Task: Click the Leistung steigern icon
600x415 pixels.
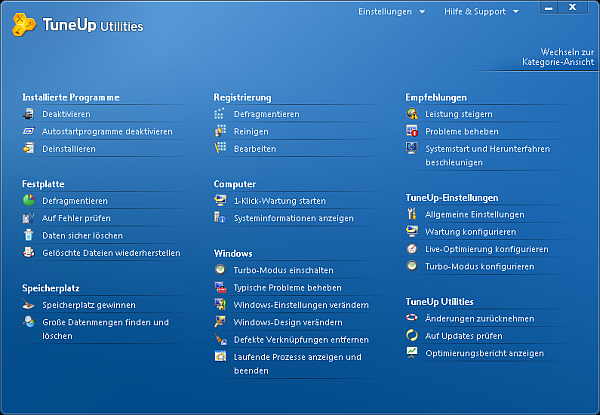Action: pos(412,113)
